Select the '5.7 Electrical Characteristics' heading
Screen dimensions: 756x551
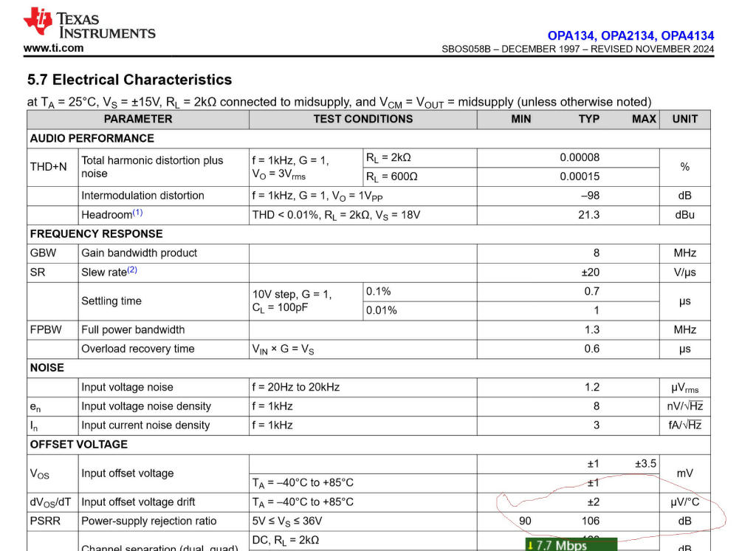click(x=129, y=80)
